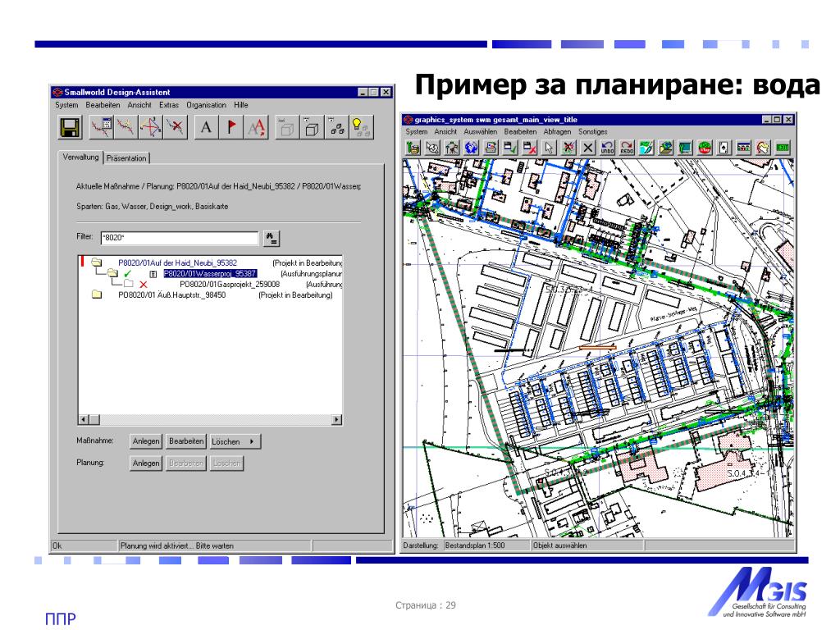
Task: Click the green EXIT icon in map toolbar
Action: tap(783, 148)
